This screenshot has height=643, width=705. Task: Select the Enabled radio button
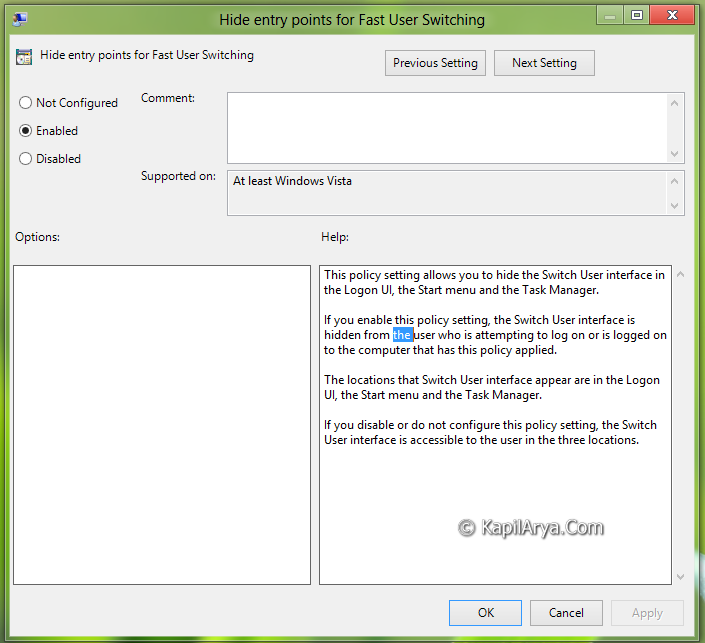26,131
